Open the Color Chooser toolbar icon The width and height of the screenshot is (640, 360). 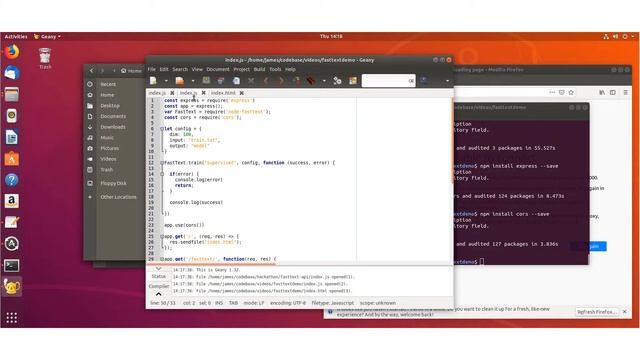click(x=353, y=81)
